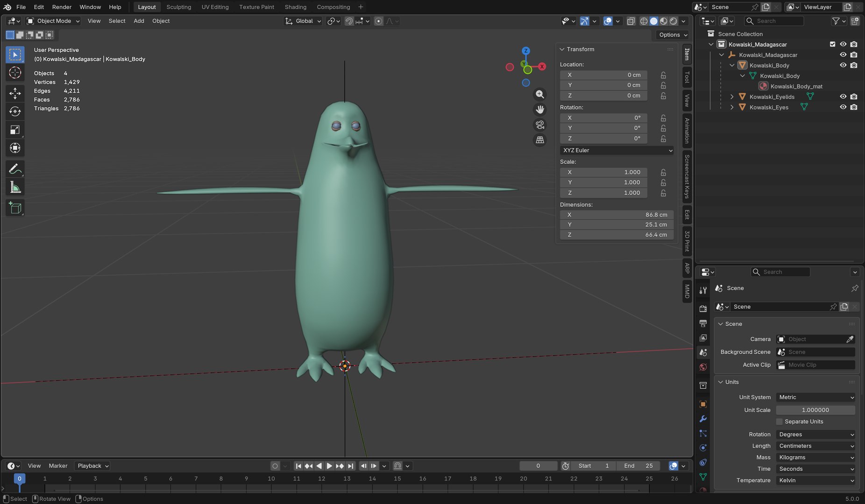The image size is (865, 504).
Task: Switch to Shading workspace tab
Action: pyautogui.click(x=296, y=7)
